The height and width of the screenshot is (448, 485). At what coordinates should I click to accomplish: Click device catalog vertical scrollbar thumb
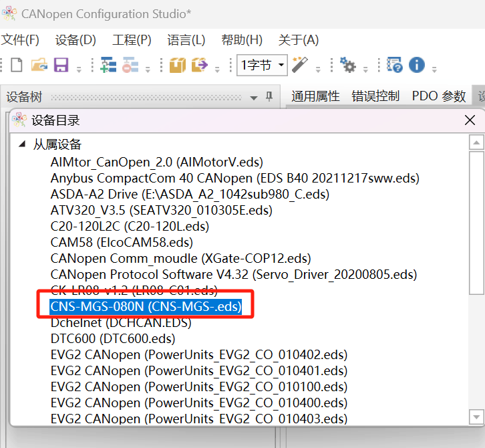[476, 222]
